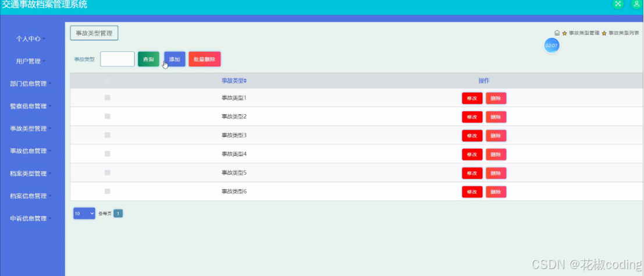Click 事故类型管理 breadcrumb link

[x=583, y=33]
